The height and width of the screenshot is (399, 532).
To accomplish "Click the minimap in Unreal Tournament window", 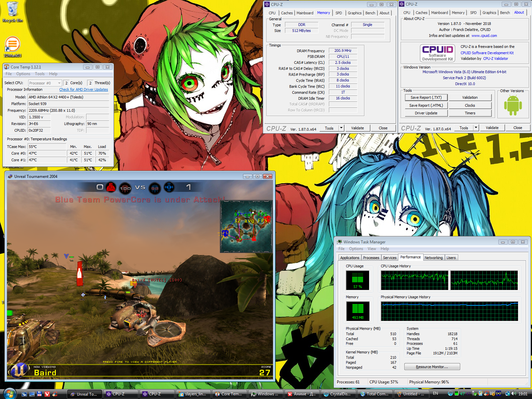I will pos(246,226).
